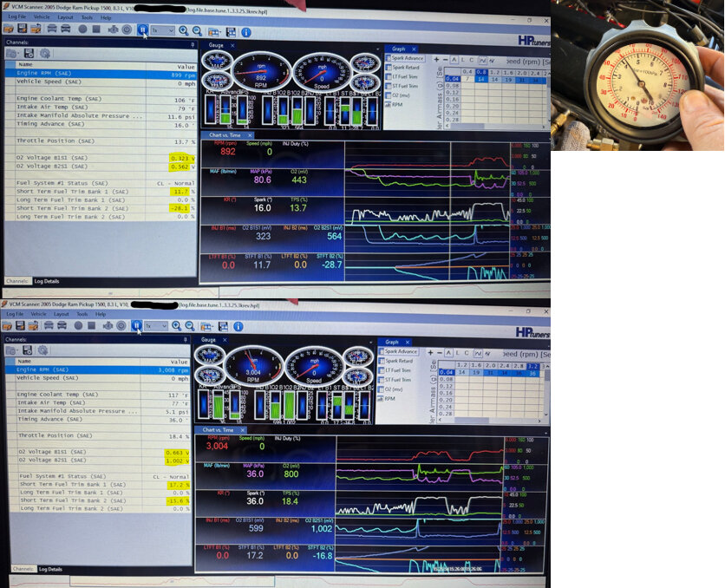Pause playback in the top window

142,30
